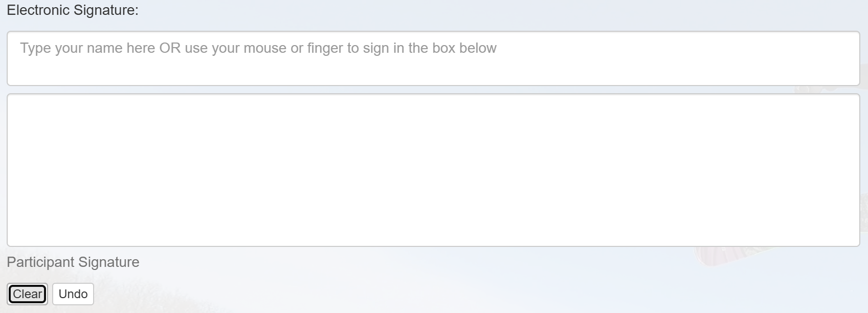Click the "Type your name here" placeholder
Image resolution: width=868 pixels, height=313 pixels.
pyautogui.click(x=258, y=48)
